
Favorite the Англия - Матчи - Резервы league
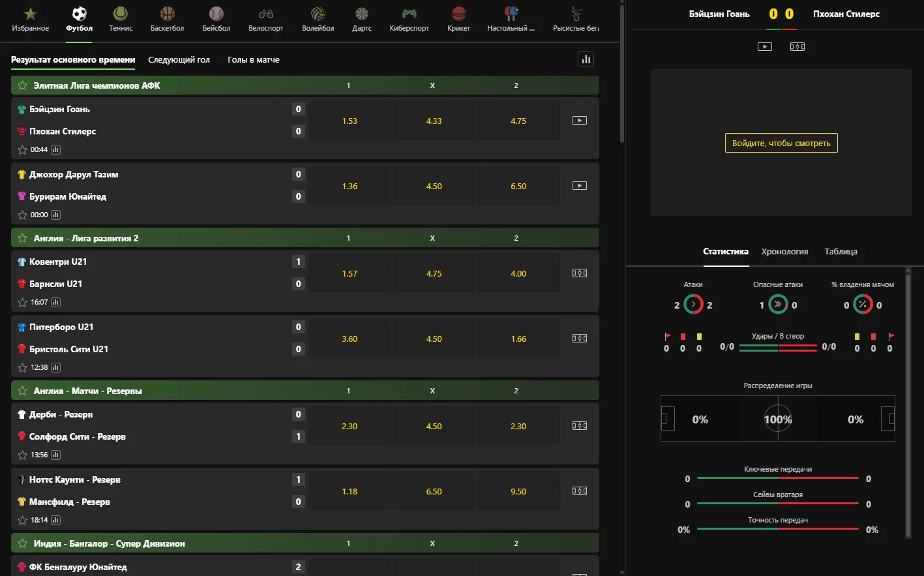click(x=22, y=391)
